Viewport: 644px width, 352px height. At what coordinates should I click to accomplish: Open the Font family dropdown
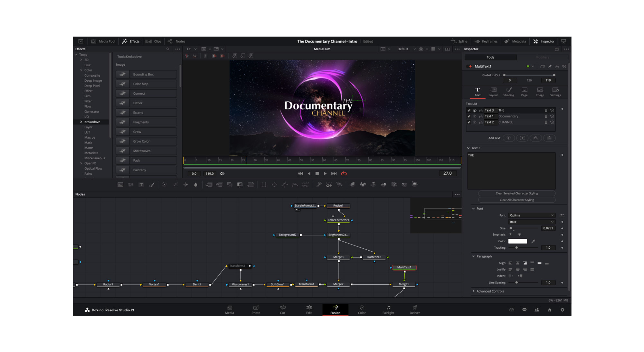tap(531, 215)
